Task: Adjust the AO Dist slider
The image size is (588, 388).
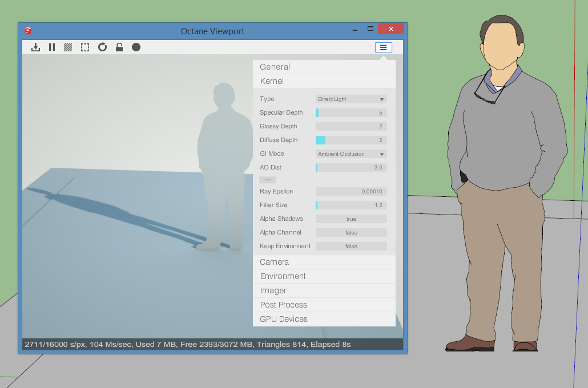Action: [x=351, y=168]
